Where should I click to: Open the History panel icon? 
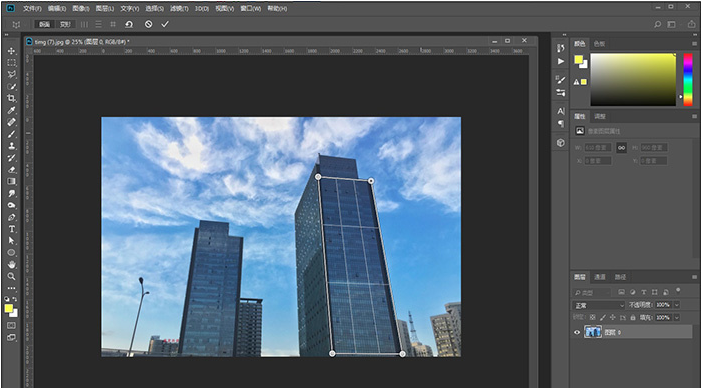tap(561, 48)
